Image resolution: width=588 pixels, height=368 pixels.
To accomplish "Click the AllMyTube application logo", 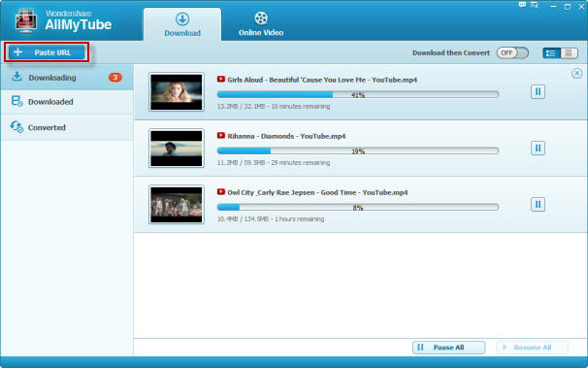I will [x=26, y=20].
